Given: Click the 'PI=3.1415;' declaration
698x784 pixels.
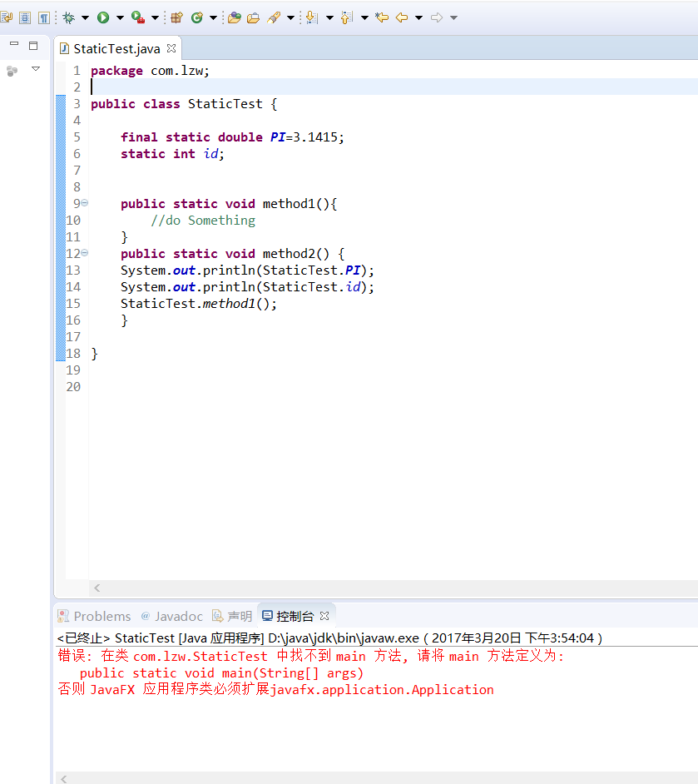Looking at the screenshot, I should (307, 137).
